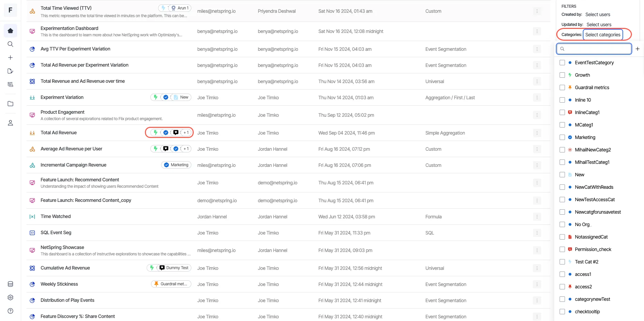
Task: Check the Guardrail metrics checkbox
Action: click(562, 87)
